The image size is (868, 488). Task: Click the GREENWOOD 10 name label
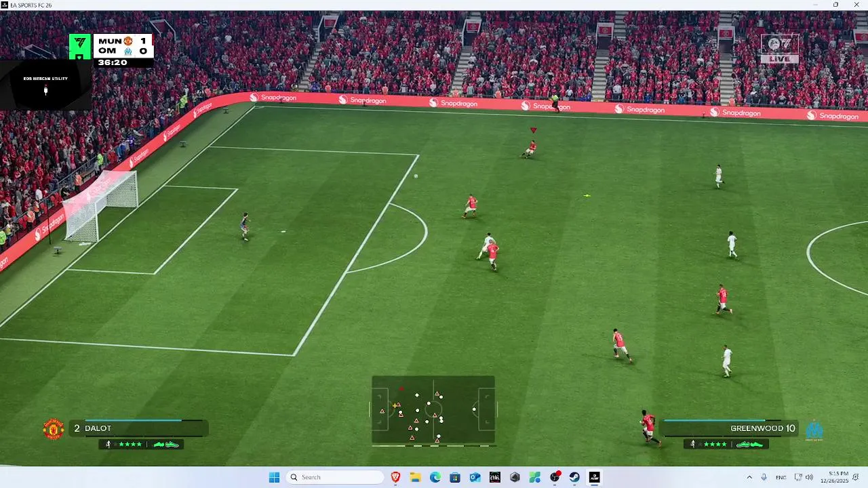click(x=763, y=428)
